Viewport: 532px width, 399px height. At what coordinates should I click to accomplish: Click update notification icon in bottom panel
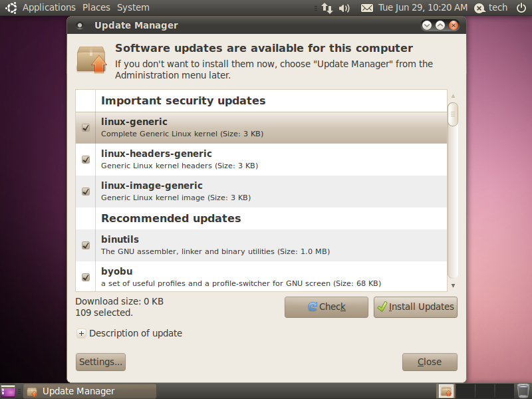[446, 391]
